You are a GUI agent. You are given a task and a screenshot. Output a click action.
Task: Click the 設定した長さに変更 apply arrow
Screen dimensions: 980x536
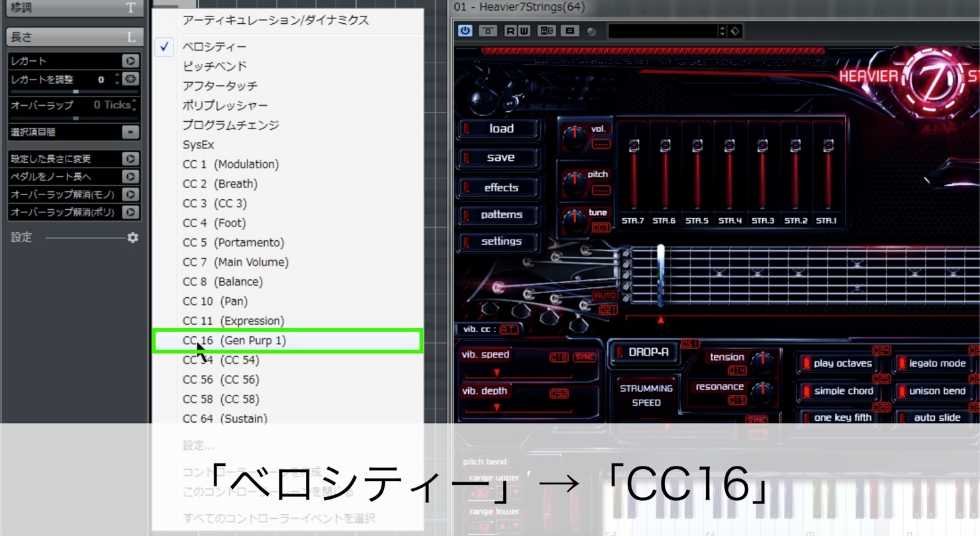click(x=130, y=159)
